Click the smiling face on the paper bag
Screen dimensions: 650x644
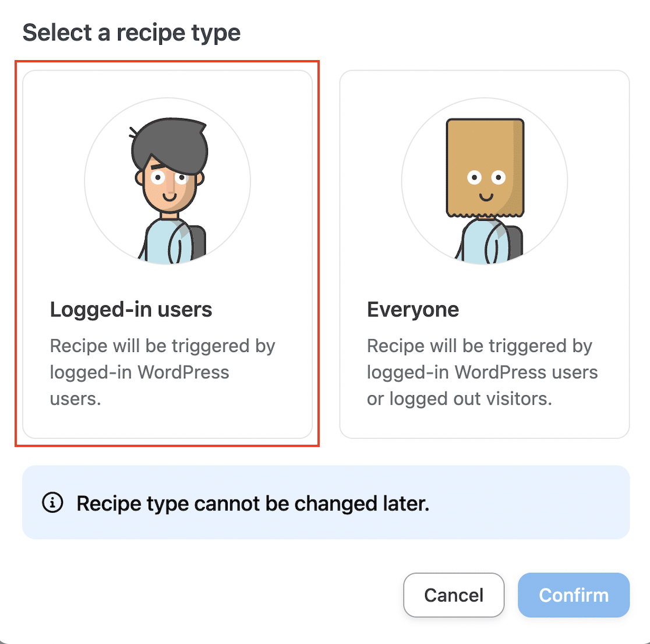(486, 185)
